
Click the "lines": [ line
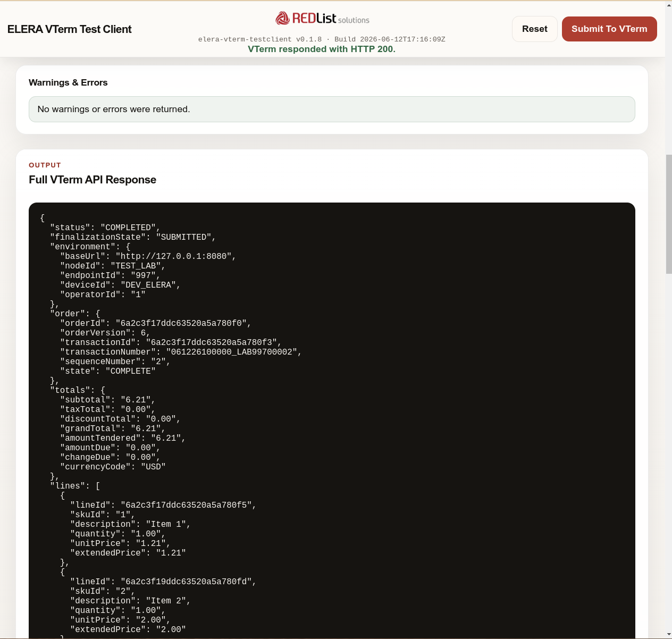75,486
